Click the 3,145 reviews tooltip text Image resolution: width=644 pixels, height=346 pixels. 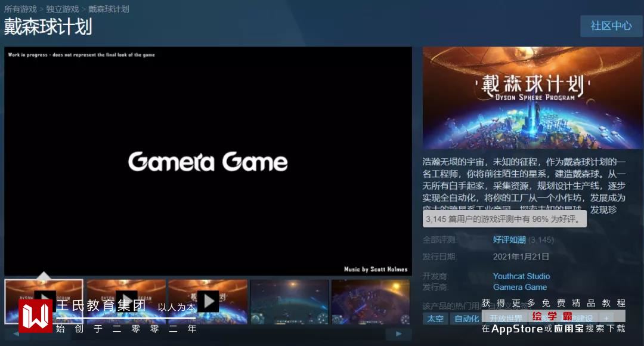504,219
